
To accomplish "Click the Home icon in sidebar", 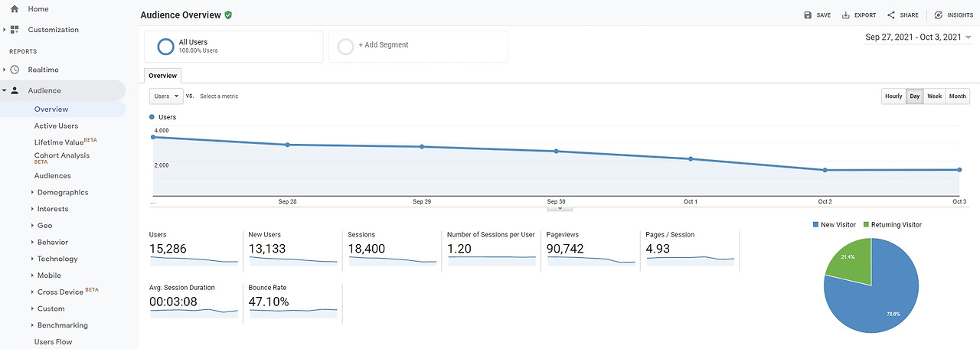I will 15,9.
